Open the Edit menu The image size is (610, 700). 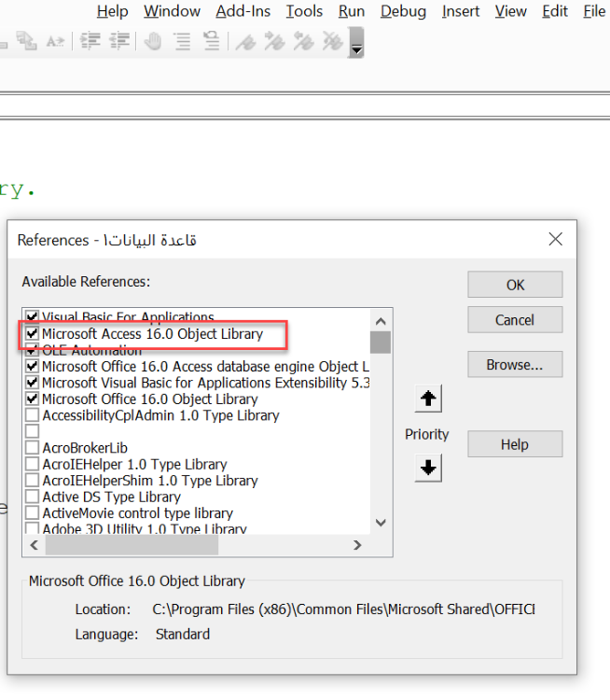[x=555, y=10]
